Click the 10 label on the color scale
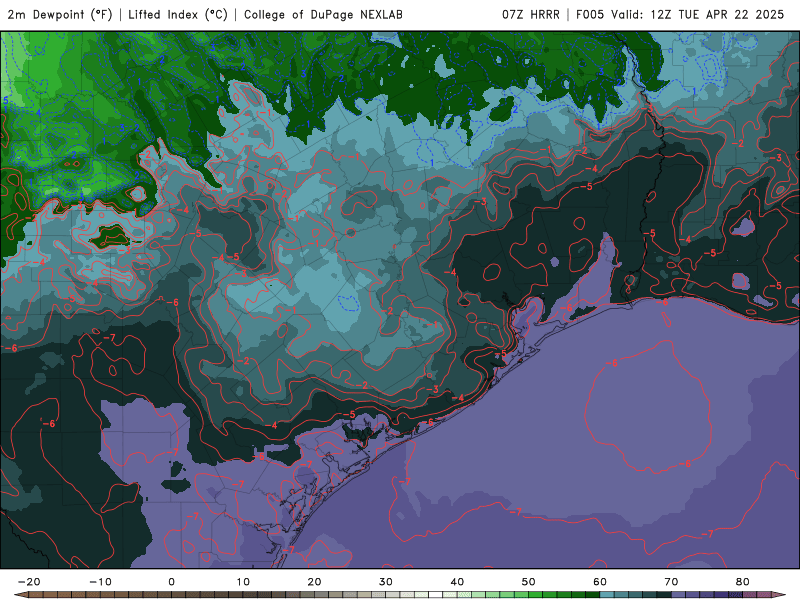Viewport: 800px width, 600px height. click(x=243, y=582)
